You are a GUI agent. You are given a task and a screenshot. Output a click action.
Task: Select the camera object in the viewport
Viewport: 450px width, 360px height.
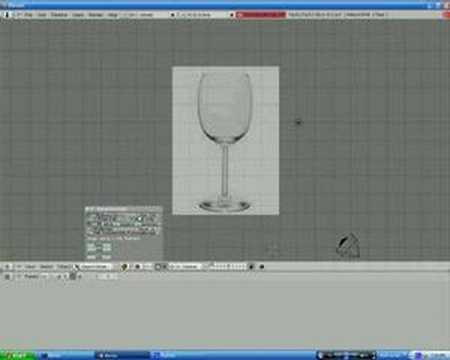(x=348, y=245)
